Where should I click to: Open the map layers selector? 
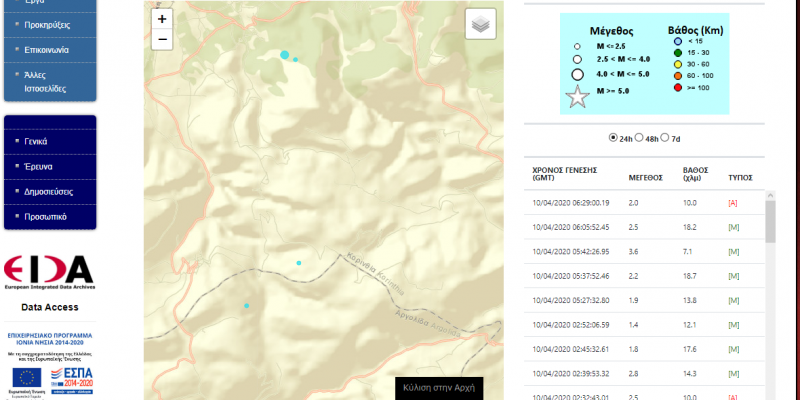click(480, 24)
